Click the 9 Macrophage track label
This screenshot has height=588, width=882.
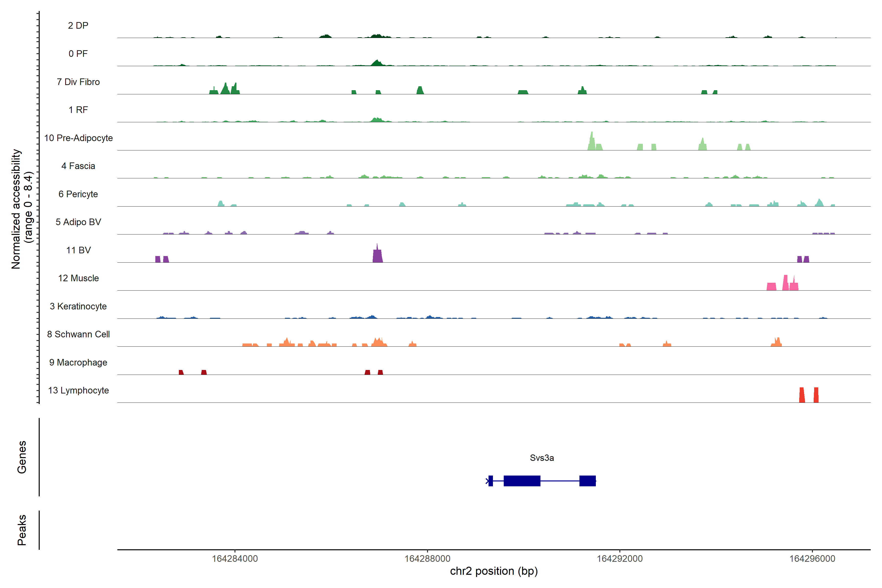pos(78,362)
